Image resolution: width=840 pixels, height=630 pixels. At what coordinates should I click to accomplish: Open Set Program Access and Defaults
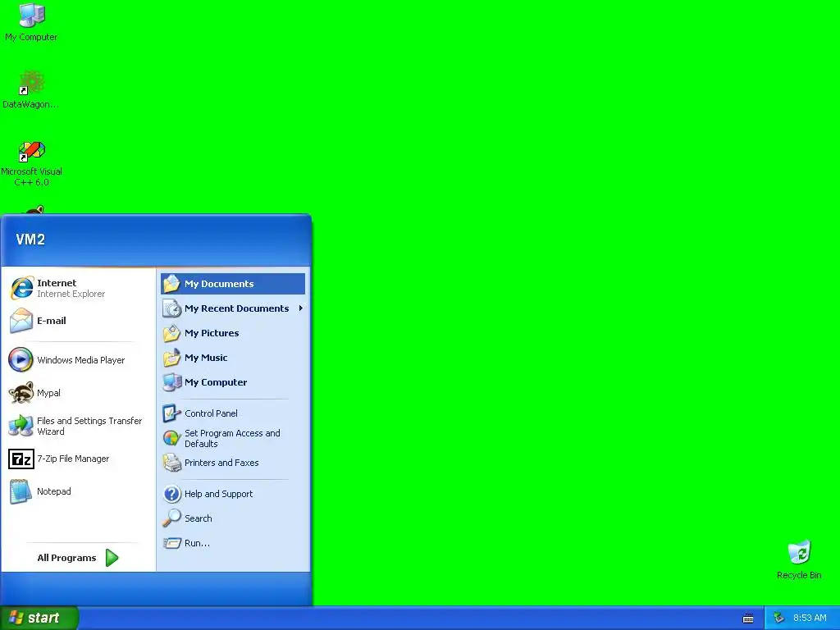coord(233,438)
